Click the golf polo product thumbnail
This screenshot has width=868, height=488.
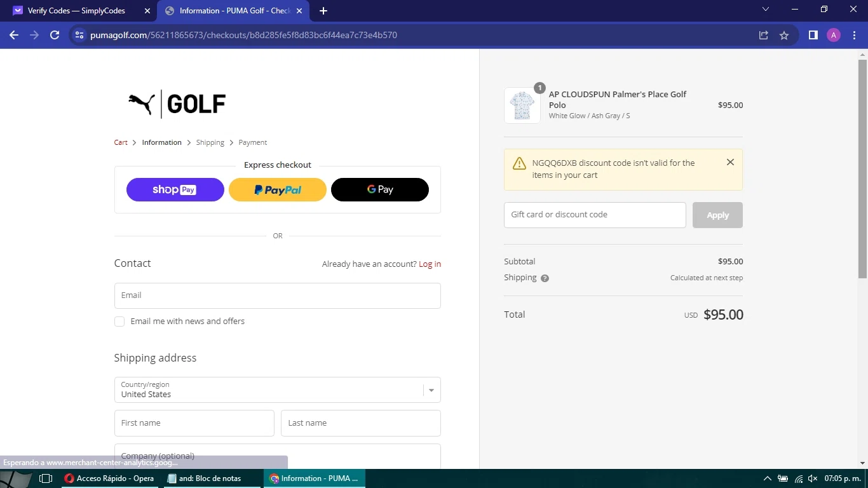point(522,105)
